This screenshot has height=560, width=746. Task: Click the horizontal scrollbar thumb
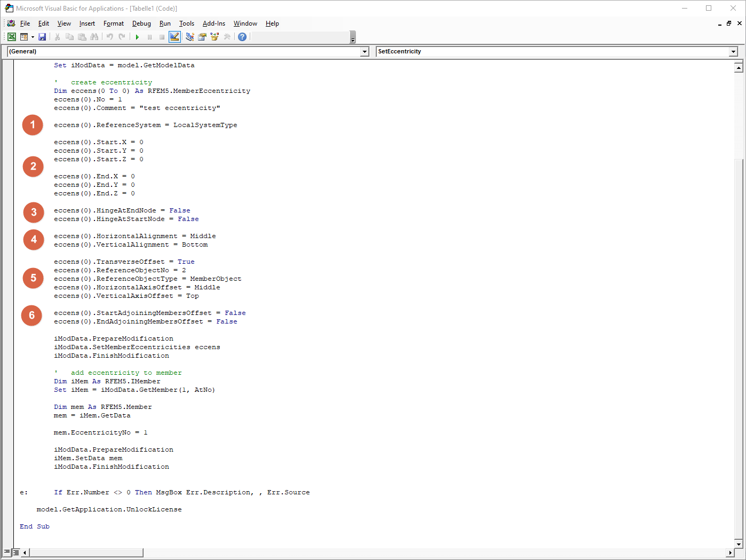[86, 553]
